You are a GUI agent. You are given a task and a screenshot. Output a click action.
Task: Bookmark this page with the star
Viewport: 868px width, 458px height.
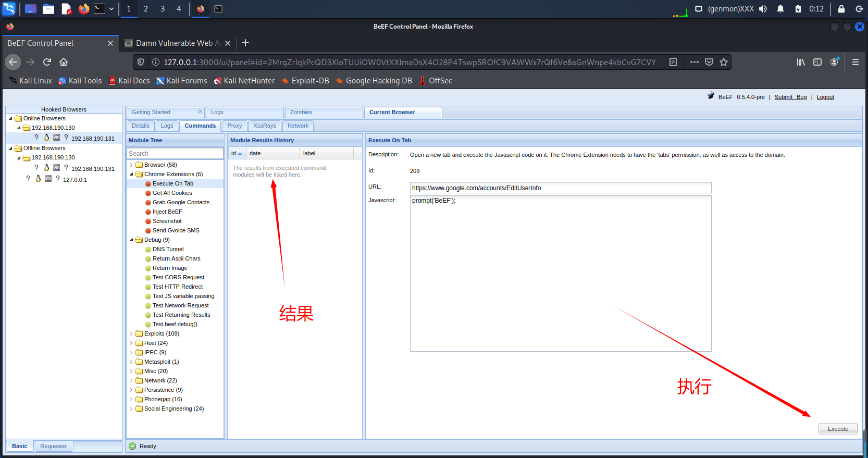724,62
